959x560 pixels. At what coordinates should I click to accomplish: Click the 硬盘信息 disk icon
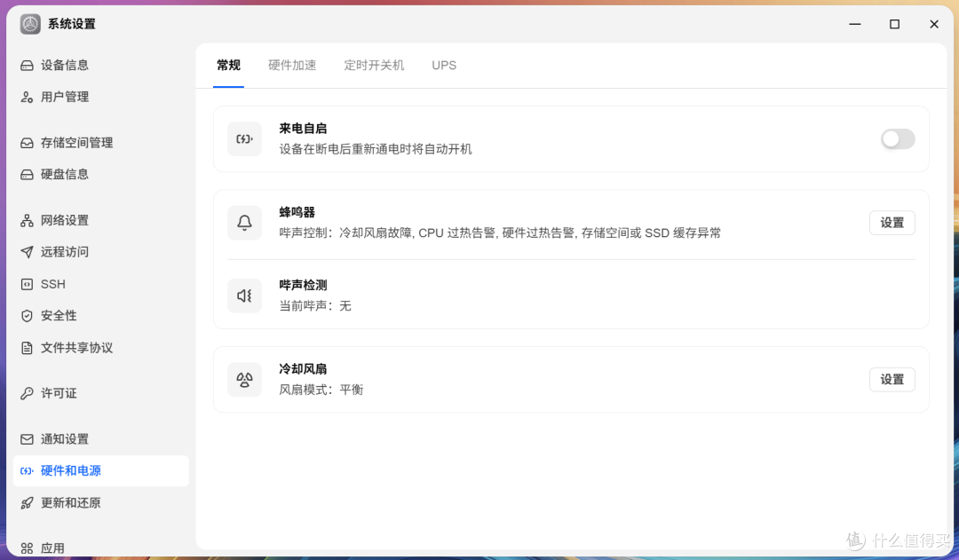[27, 175]
